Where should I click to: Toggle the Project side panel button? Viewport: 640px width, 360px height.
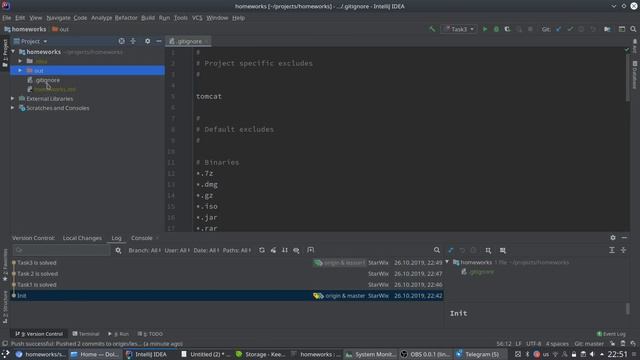(x=5, y=53)
